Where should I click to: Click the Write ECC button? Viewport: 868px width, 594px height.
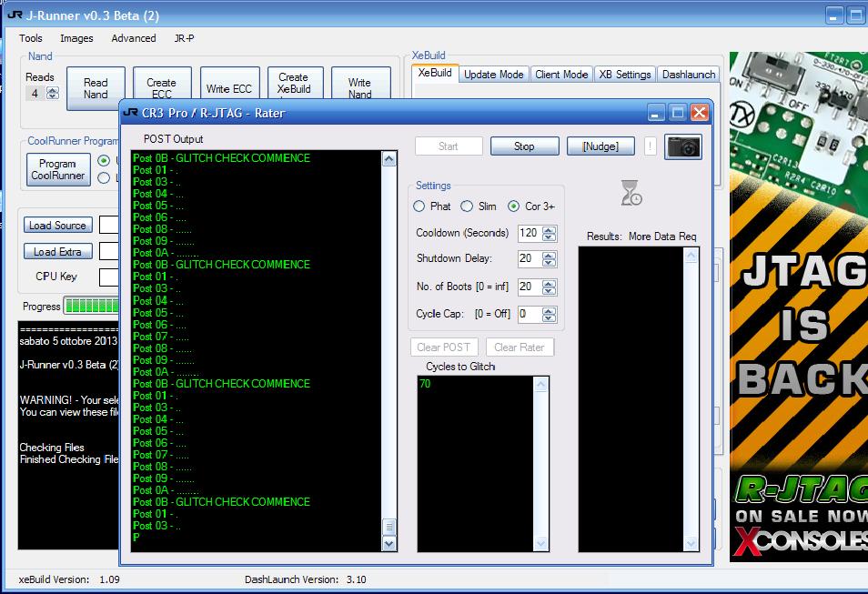tap(229, 85)
